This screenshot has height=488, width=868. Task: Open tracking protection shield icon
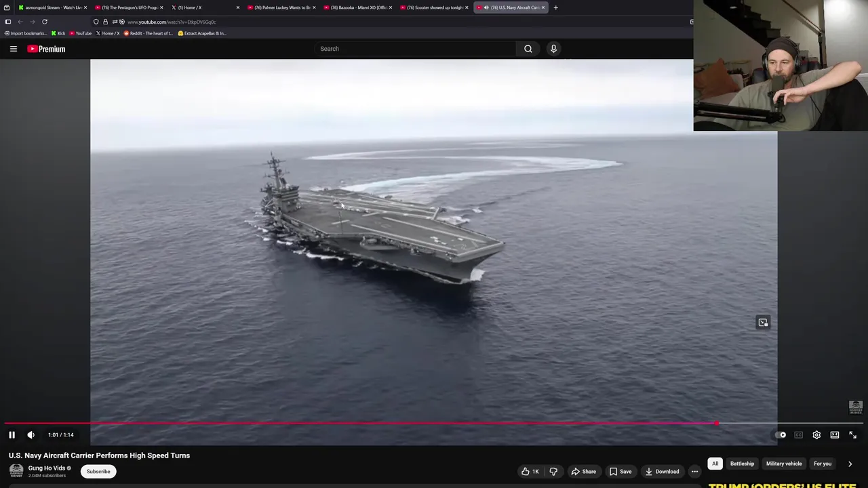(96, 22)
